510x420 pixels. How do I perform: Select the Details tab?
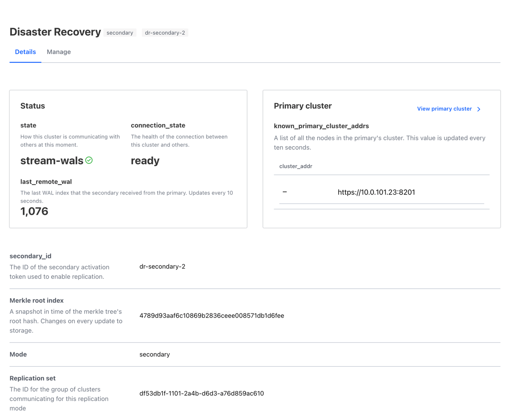click(x=25, y=52)
